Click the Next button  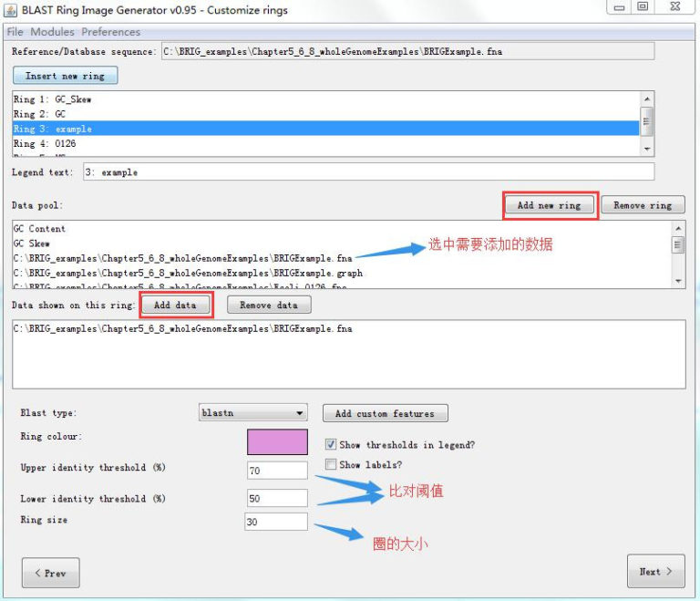click(x=656, y=571)
